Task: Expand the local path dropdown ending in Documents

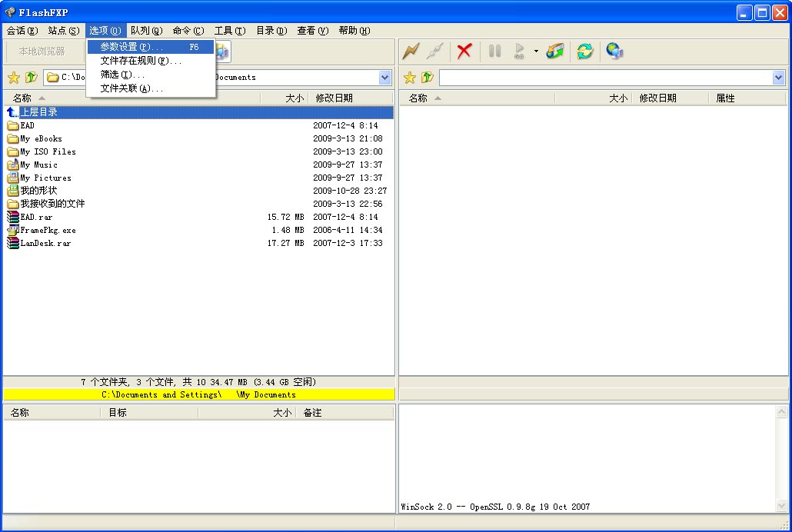Action: (x=385, y=78)
